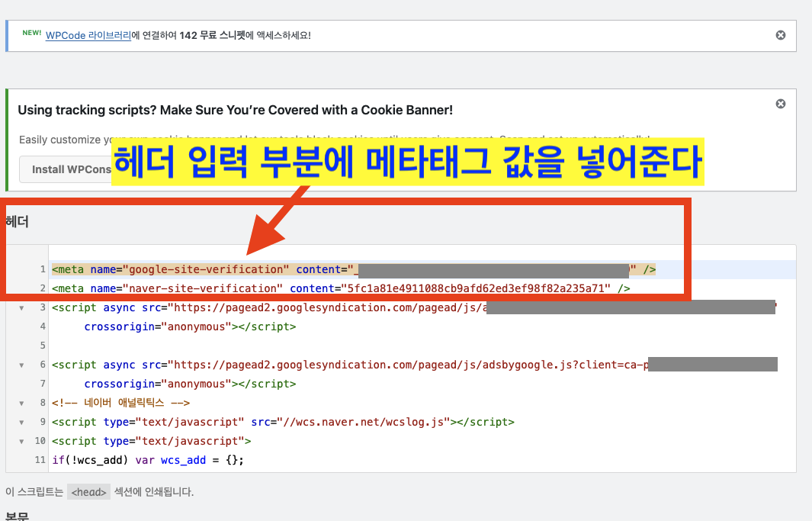
Task: Select line number 2 in the editor gutter
Action: (43, 288)
